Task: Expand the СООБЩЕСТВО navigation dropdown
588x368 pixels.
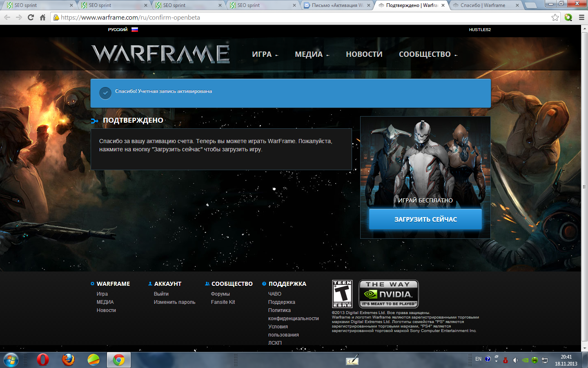Action: coord(428,54)
